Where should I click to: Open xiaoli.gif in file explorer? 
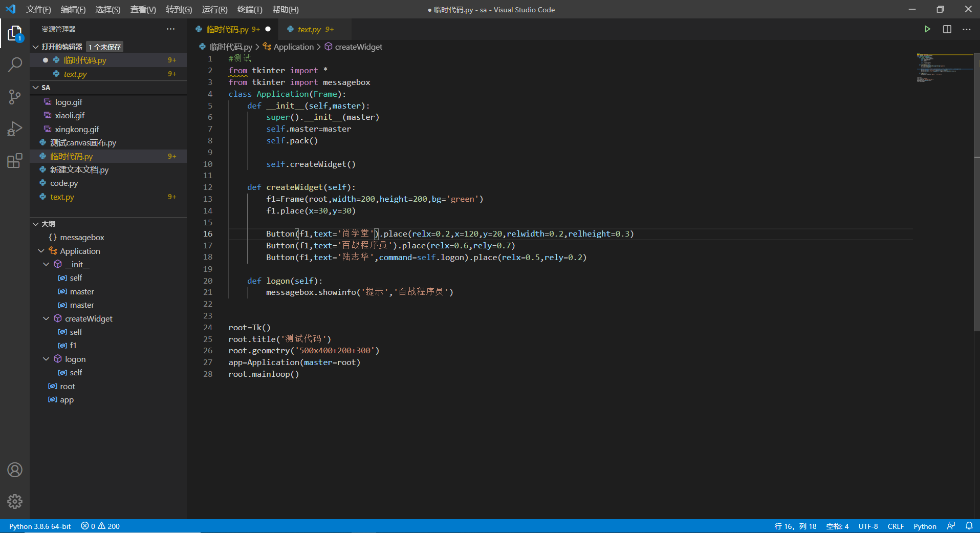click(x=108, y=115)
